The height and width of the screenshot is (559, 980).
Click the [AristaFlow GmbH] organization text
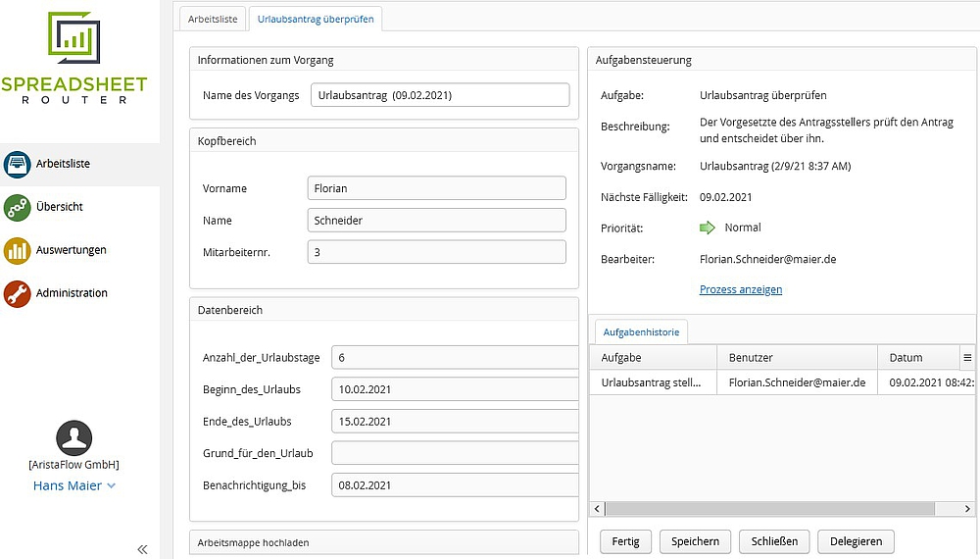tap(73, 465)
